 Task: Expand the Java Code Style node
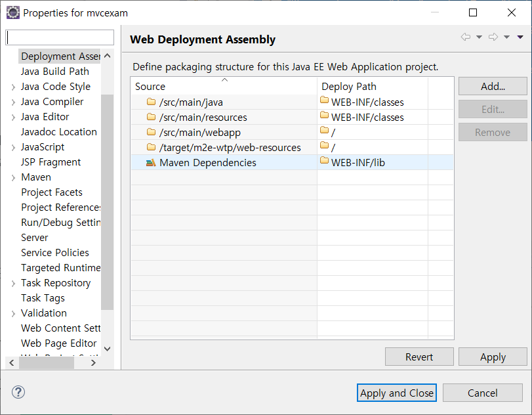click(x=13, y=87)
